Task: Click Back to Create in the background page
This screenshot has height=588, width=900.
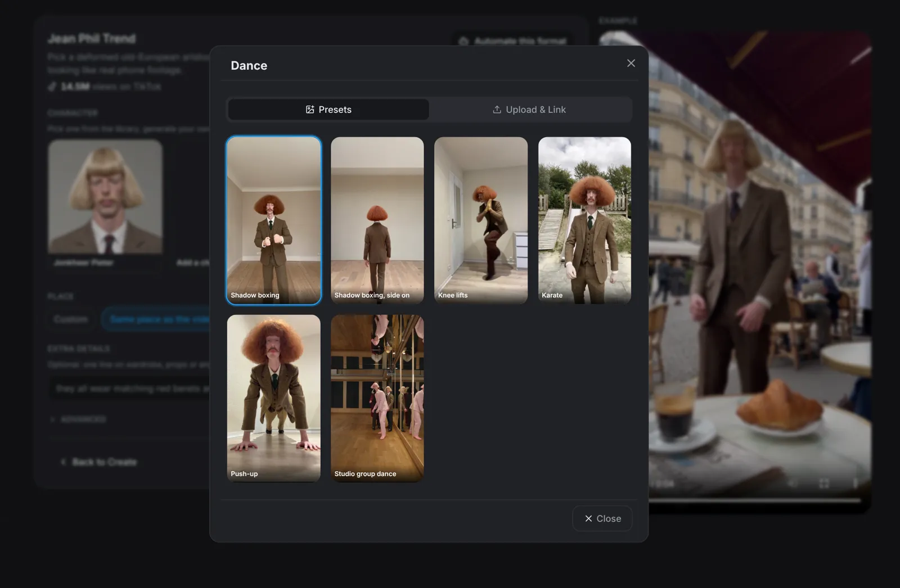Action: point(99,462)
